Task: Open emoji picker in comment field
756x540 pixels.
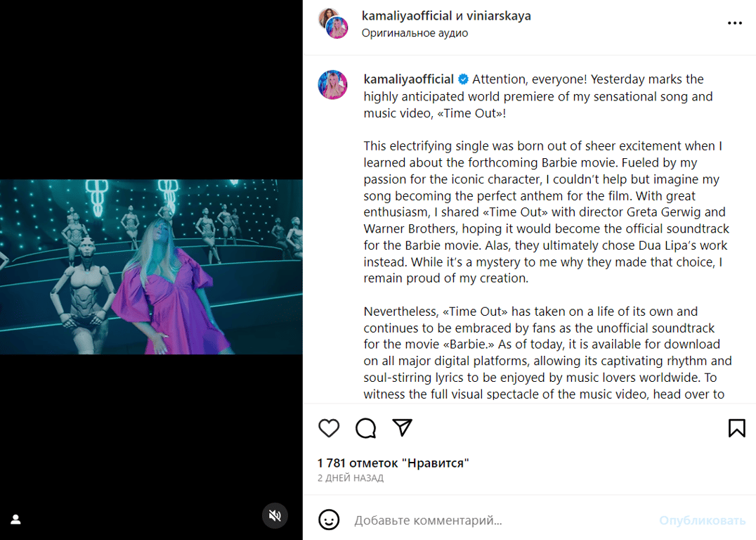Action: click(329, 520)
